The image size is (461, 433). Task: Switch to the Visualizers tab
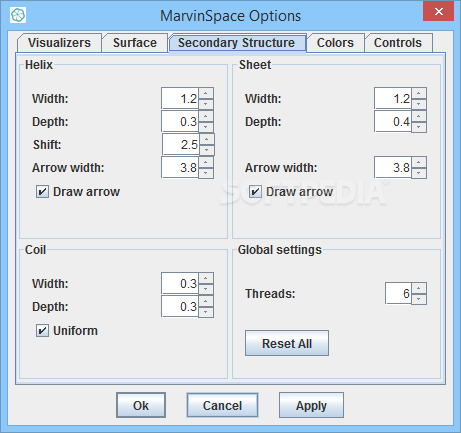coord(59,43)
